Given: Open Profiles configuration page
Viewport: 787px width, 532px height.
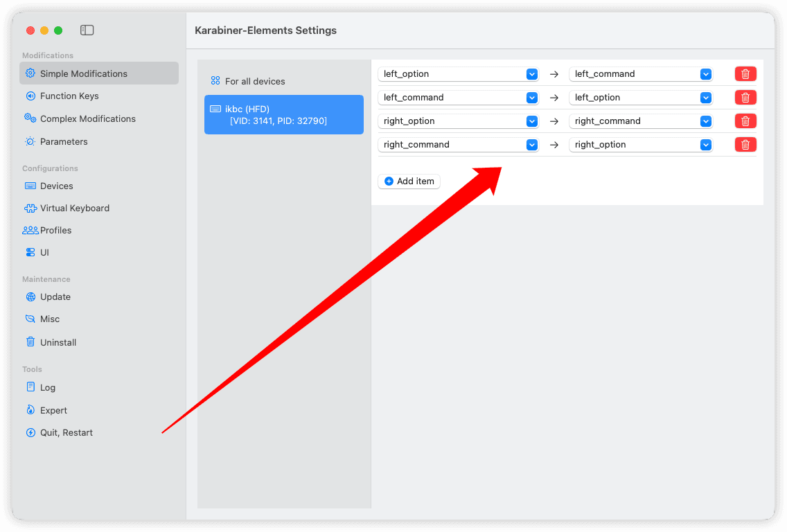Looking at the screenshot, I should pos(55,231).
